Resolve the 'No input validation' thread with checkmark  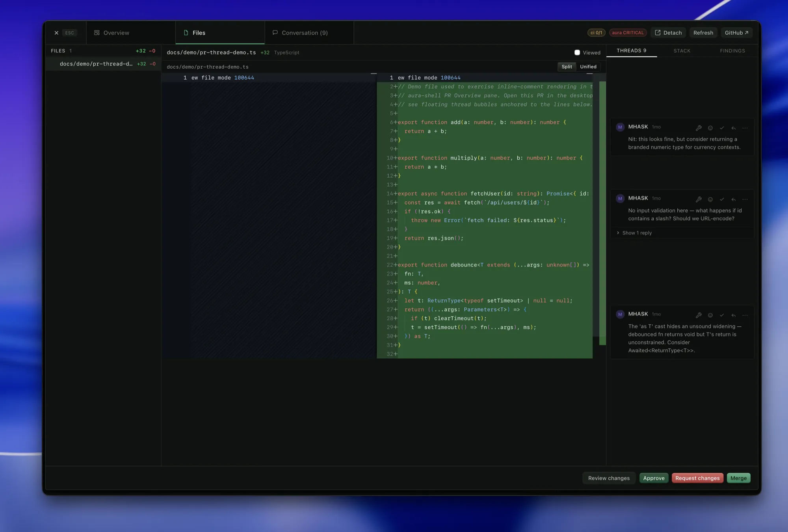(x=722, y=199)
